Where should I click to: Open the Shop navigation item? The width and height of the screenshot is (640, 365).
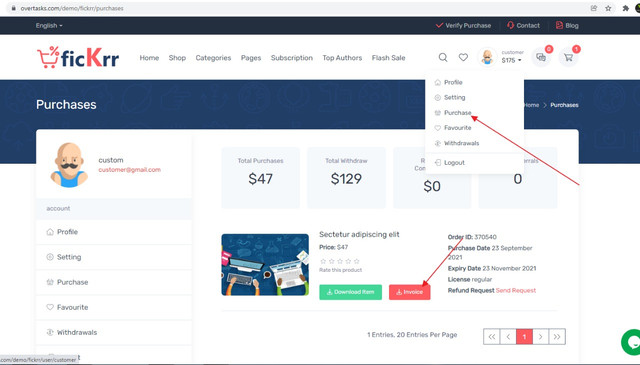(x=177, y=58)
